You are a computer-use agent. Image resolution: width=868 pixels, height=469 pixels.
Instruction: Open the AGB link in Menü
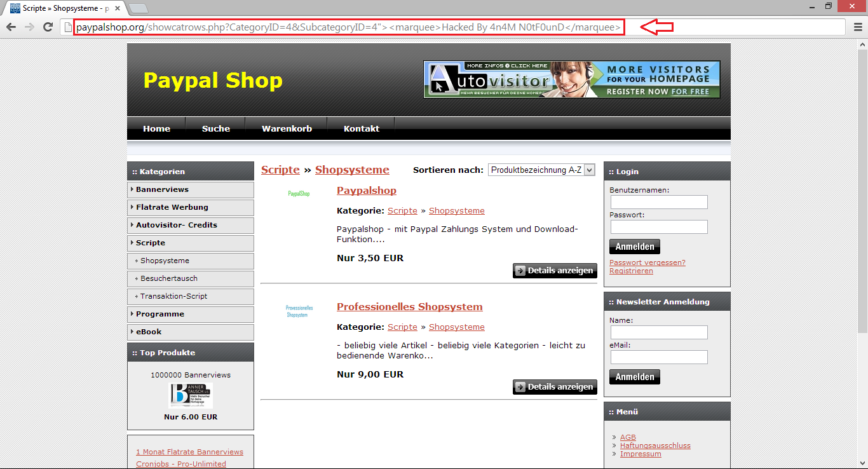(x=628, y=437)
